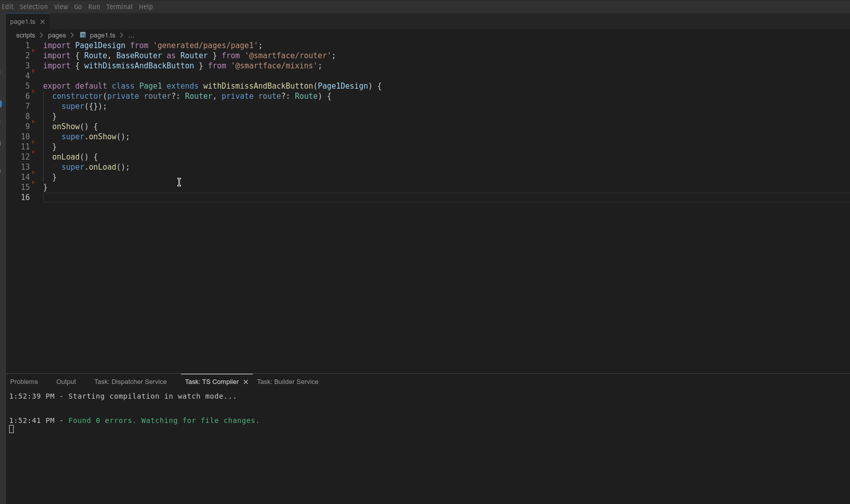Switch to the Output panel tab
This screenshot has width=850, height=504.
pyautogui.click(x=66, y=382)
